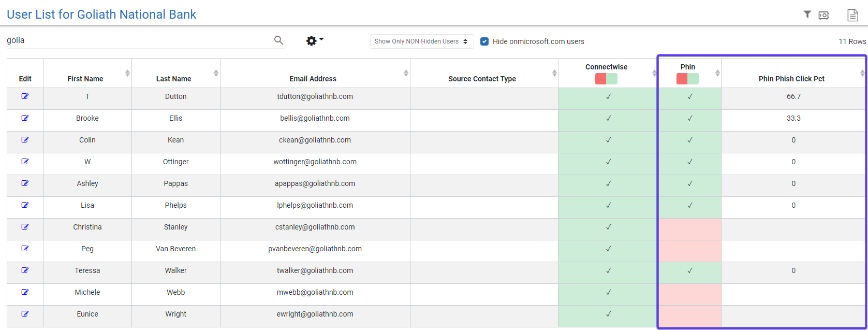The width and height of the screenshot is (868, 330).
Task: Click the last name Van Beveren
Action: point(176,249)
